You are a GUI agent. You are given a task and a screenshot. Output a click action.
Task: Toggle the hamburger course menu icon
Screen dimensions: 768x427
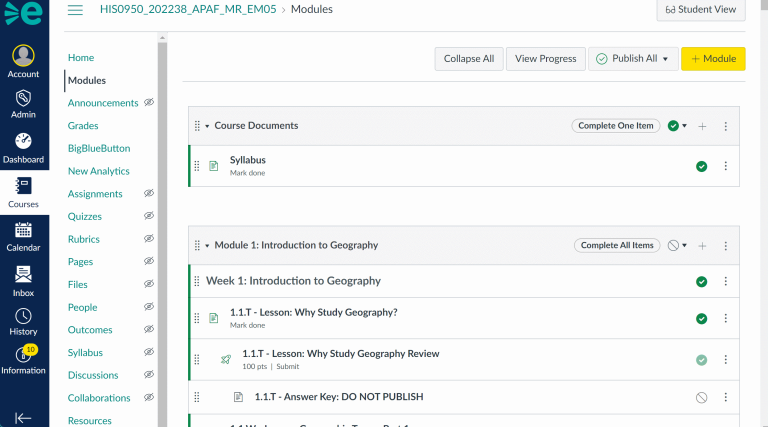coord(75,10)
